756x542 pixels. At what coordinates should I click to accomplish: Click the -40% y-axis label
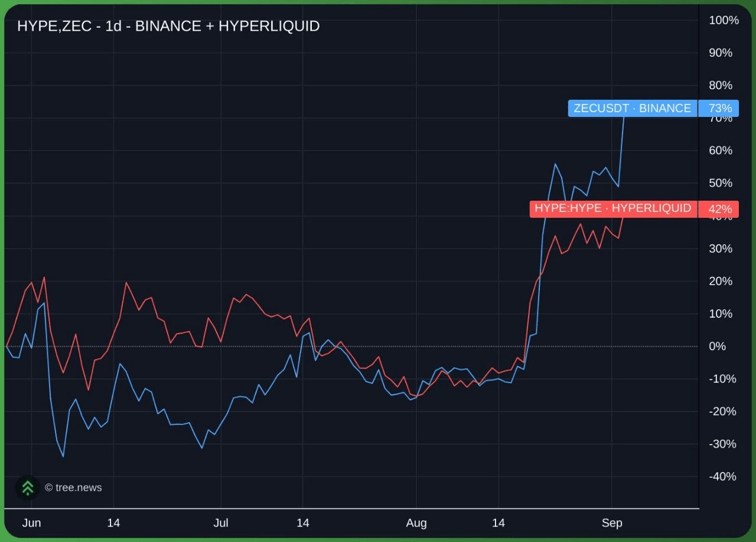(722, 476)
